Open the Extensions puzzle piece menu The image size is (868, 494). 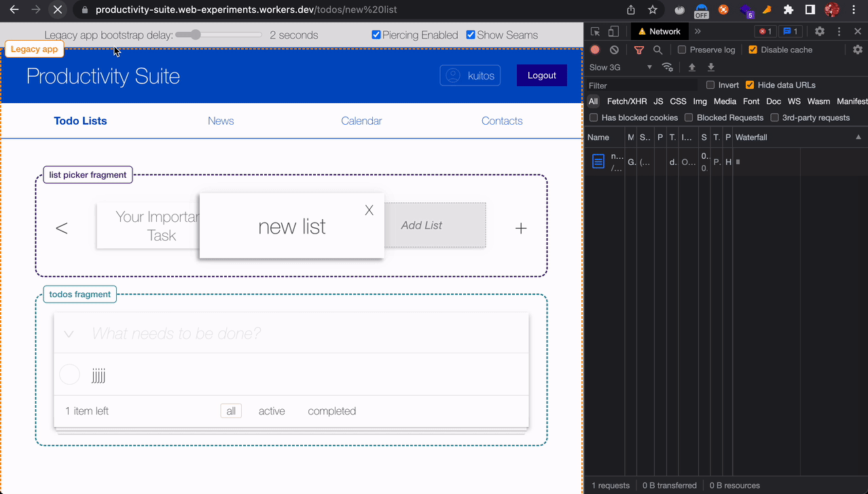click(x=789, y=9)
